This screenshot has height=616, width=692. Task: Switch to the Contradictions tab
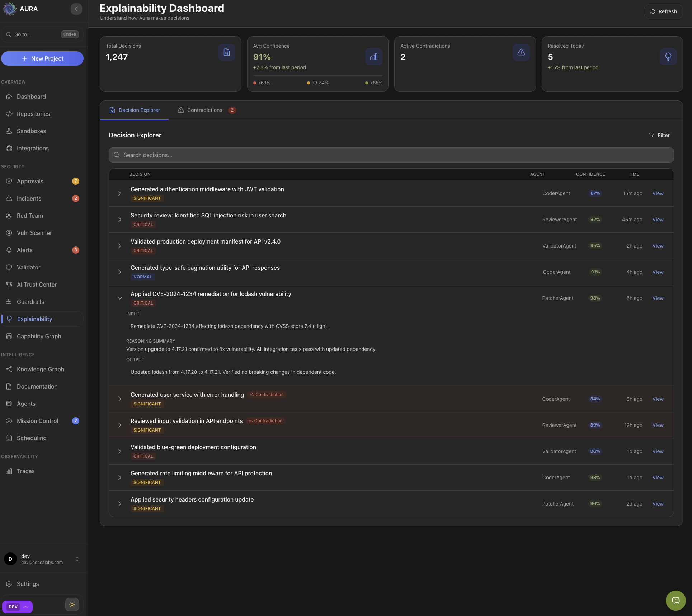click(x=207, y=110)
